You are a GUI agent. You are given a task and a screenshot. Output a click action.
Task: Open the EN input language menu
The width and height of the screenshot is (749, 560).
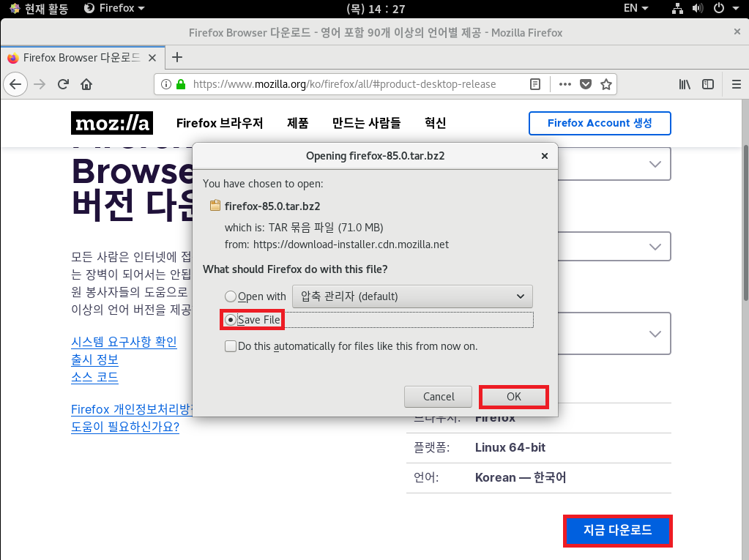pos(636,9)
